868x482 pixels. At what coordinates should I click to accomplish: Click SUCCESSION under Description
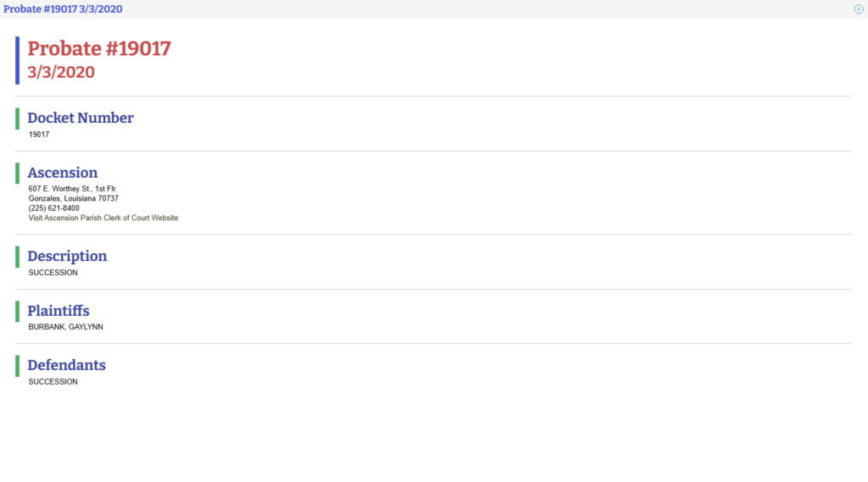click(x=53, y=273)
